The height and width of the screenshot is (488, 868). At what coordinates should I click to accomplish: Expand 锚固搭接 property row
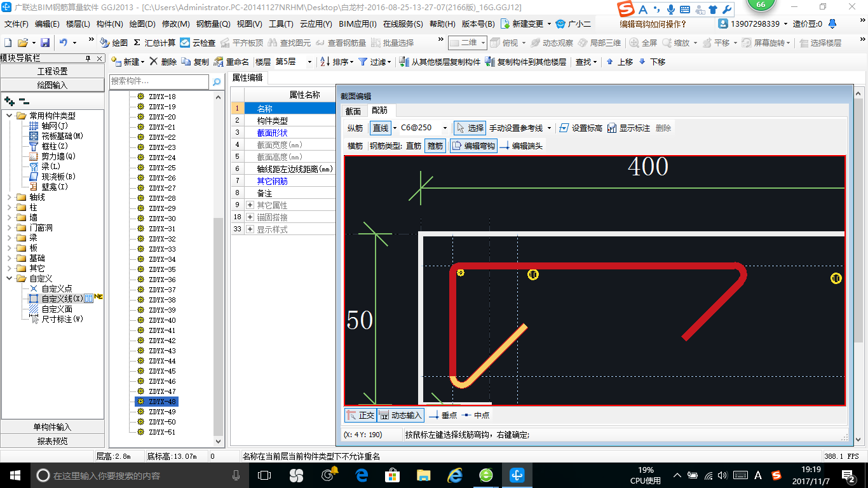pyautogui.click(x=250, y=217)
